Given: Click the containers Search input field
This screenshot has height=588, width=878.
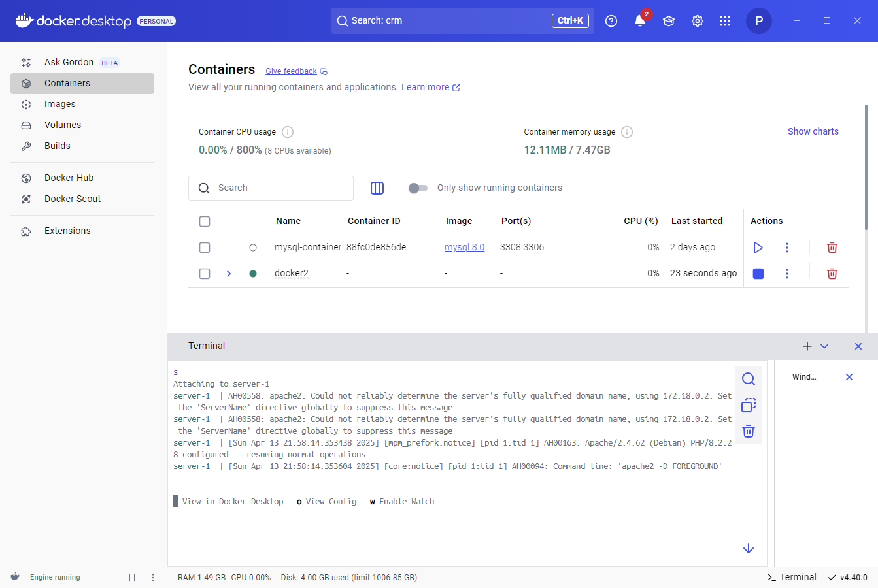Looking at the screenshot, I should point(271,188).
